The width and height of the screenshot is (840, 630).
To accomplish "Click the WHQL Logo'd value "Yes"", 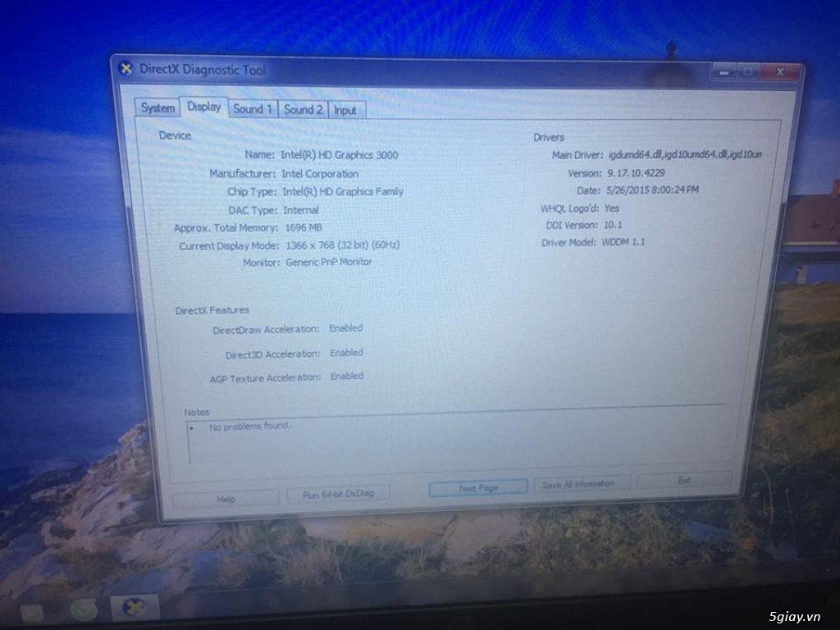I will (x=611, y=208).
